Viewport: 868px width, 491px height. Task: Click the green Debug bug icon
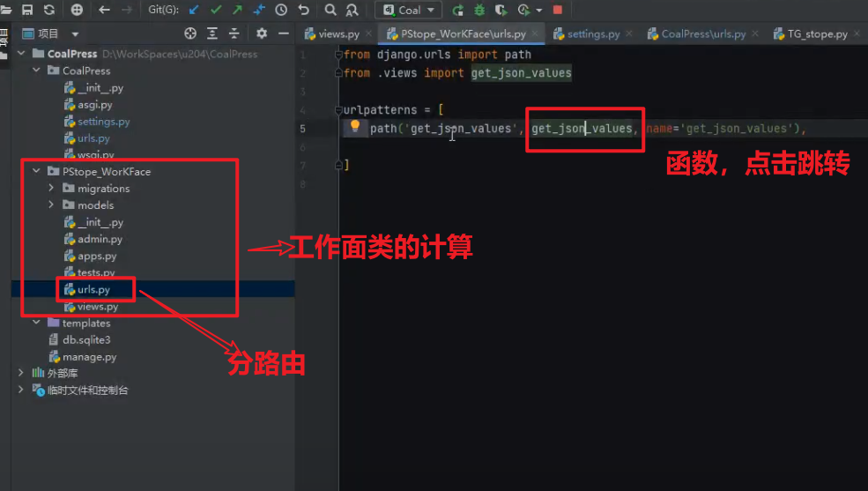[479, 10]
